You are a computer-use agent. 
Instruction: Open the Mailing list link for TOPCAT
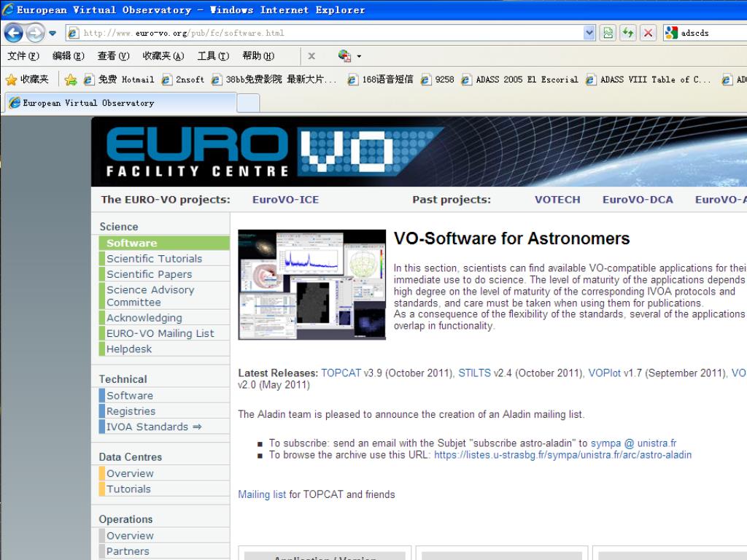coord(262,494)
